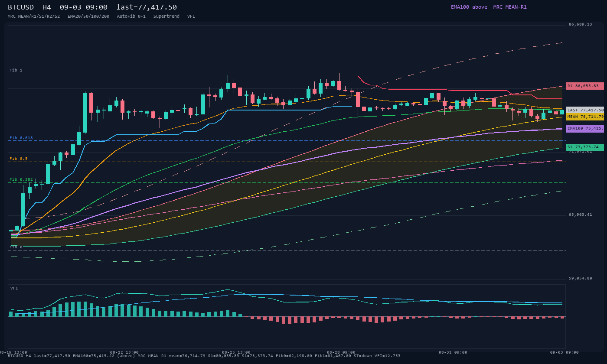
Task: Select the 'EMA20/50/100/200' indicator label
Action: (x=88, y=16)
